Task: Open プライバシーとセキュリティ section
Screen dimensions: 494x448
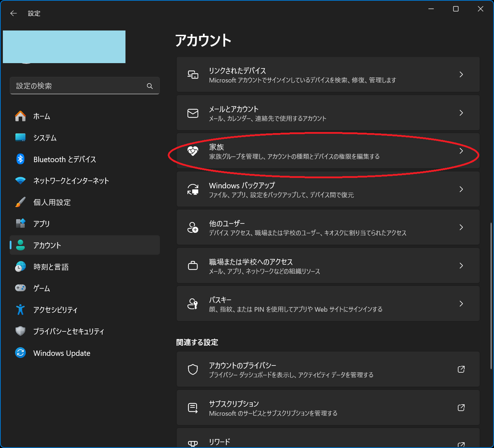Action: [85, 331]
